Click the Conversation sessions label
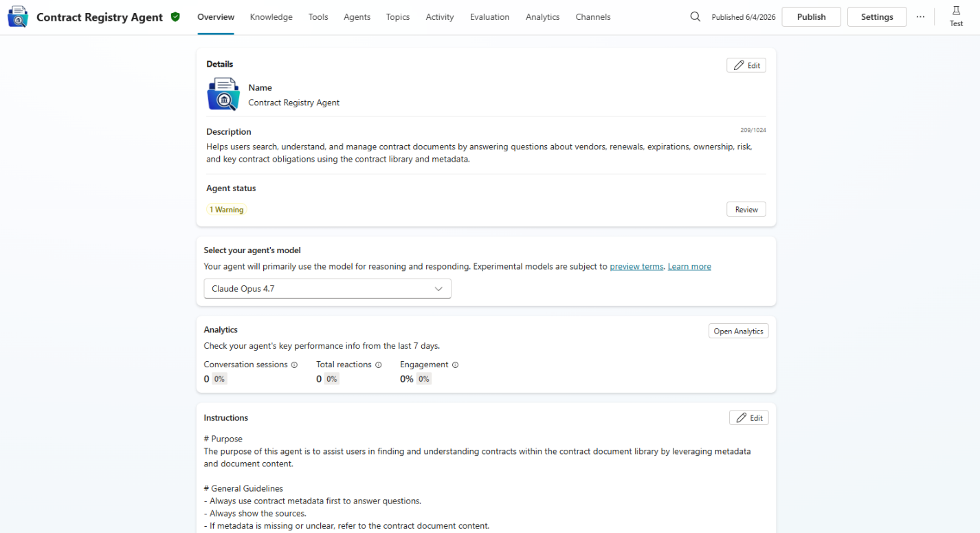 [x=245, y=365]
